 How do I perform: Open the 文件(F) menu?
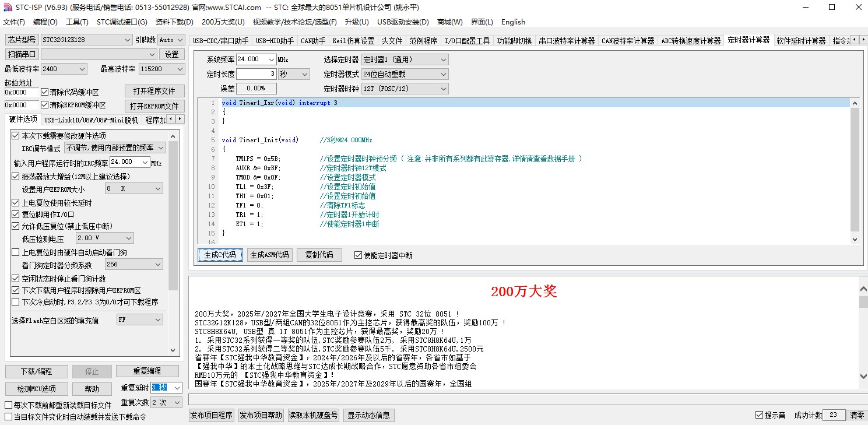tap(14, 22)
